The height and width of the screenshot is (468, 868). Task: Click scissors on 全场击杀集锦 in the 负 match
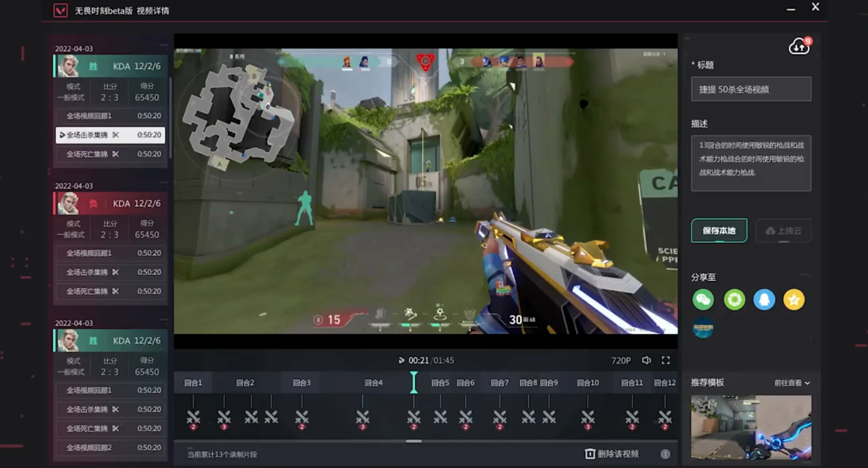pos(115,272)
